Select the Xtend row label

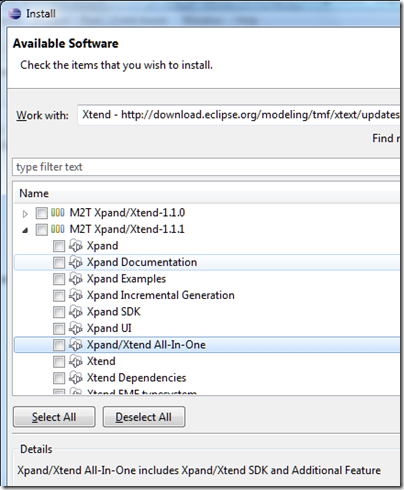point(101,361)
